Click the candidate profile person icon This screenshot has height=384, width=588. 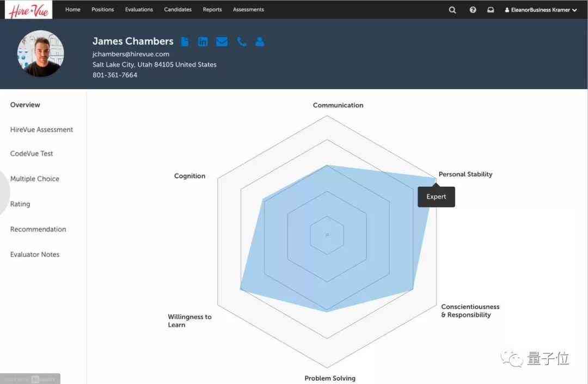point(260,41)
